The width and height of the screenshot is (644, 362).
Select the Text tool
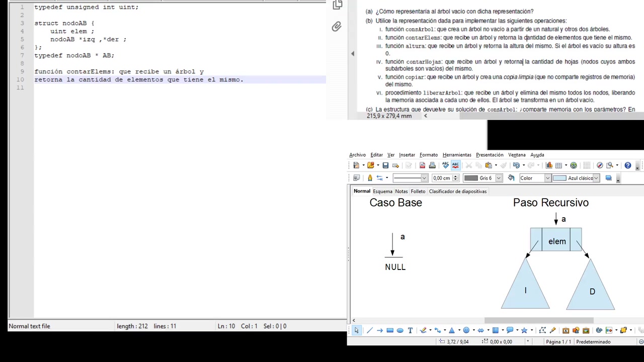click(410, 330)
